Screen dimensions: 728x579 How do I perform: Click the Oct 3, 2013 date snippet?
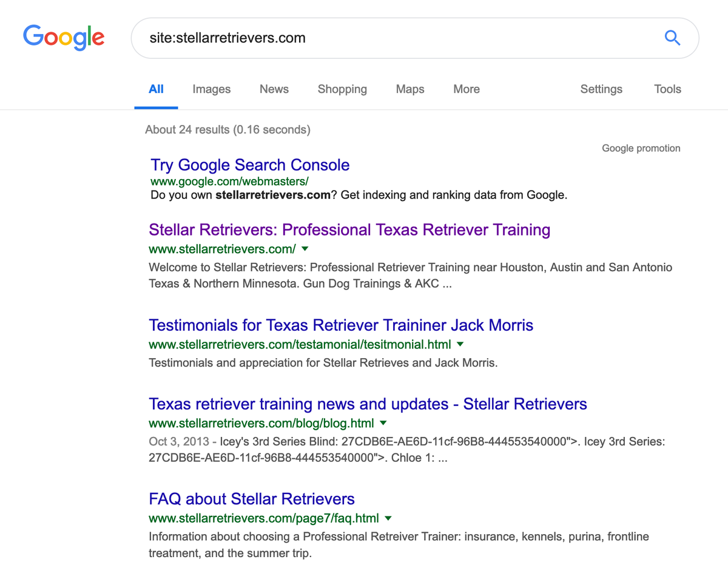pos(178,442)
